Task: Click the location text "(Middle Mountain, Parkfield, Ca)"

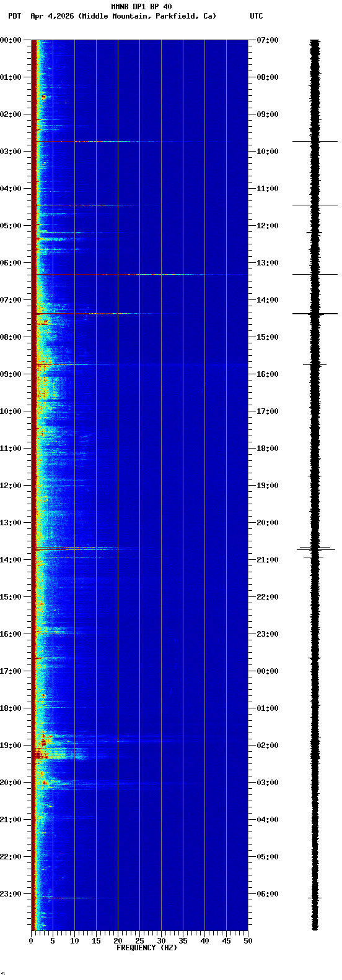Action: 147,16
